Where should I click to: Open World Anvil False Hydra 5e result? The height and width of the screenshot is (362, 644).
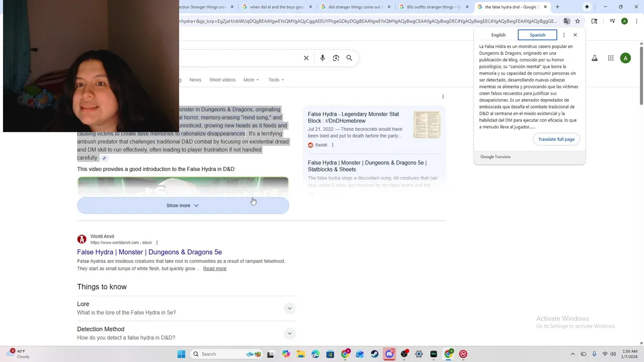[x=149, y=252]
